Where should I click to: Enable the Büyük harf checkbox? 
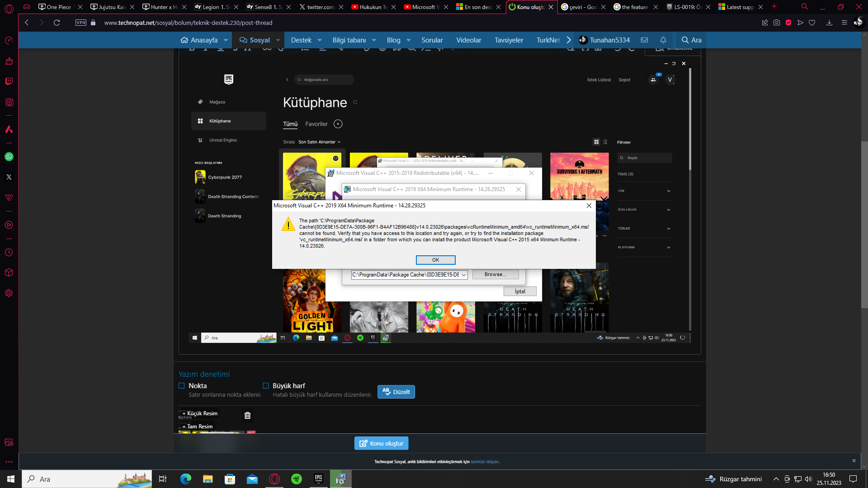(x=266, y=385)
